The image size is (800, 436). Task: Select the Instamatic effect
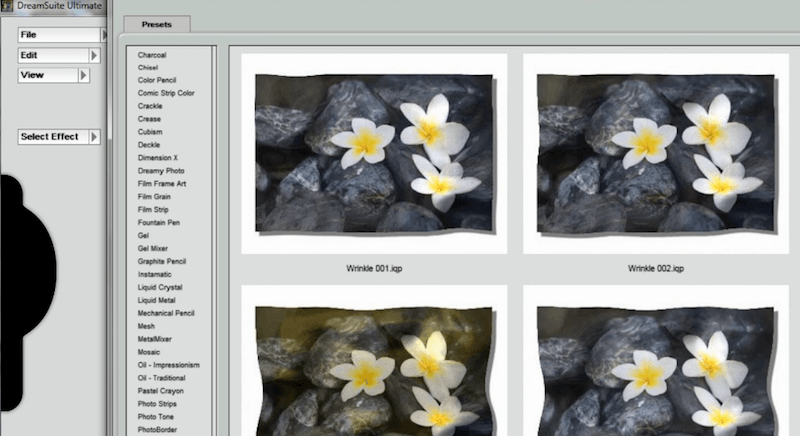tap(155, 274)
